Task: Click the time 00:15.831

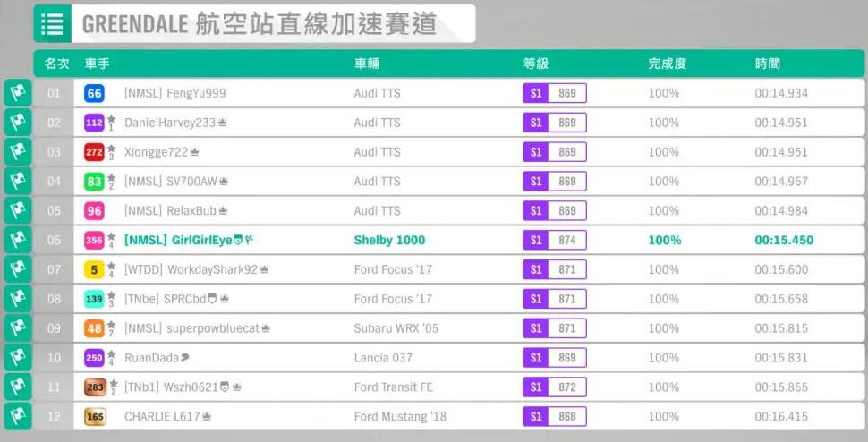Action: pyautogui.click(x=781, y=357)
